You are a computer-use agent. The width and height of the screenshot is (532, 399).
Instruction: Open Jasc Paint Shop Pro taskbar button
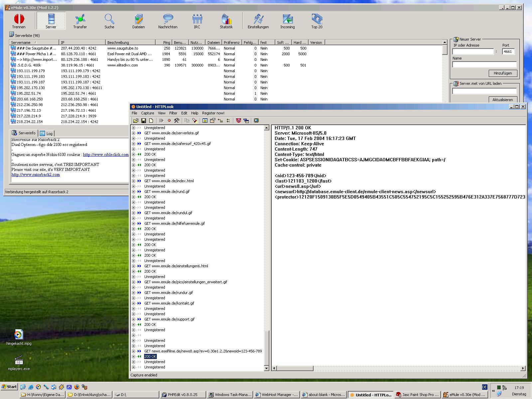tap(418, 395)
